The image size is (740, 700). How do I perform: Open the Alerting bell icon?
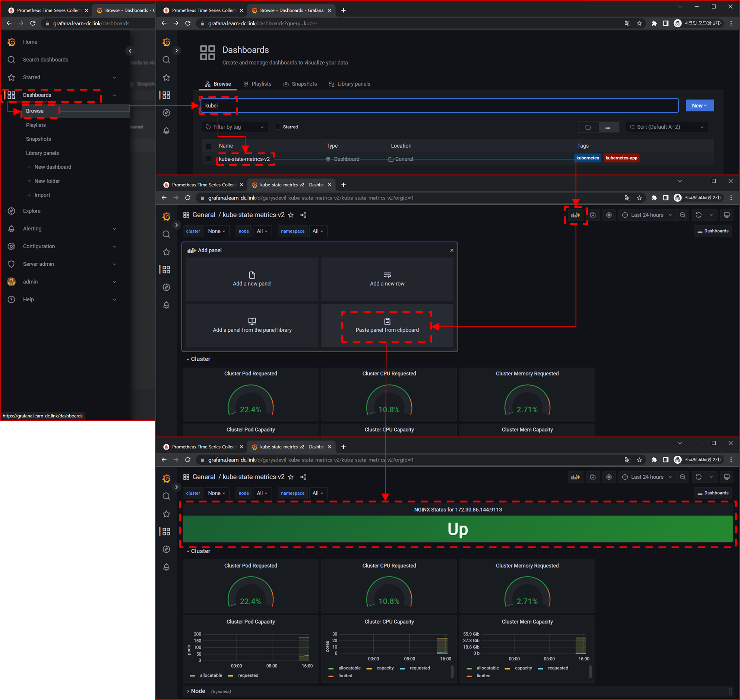(11, 228)
